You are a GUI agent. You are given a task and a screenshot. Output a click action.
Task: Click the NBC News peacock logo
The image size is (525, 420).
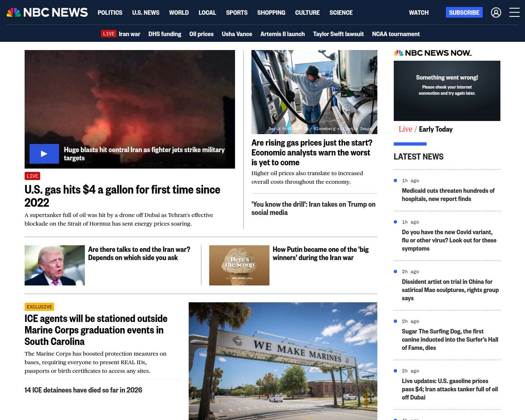(47, 12)
